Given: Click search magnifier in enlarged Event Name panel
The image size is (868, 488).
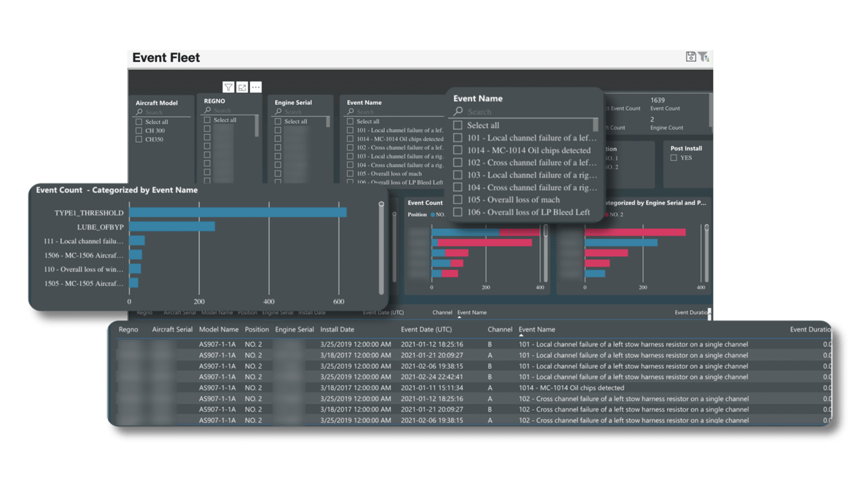Looking at the screenshot, I should pos(458,111).
